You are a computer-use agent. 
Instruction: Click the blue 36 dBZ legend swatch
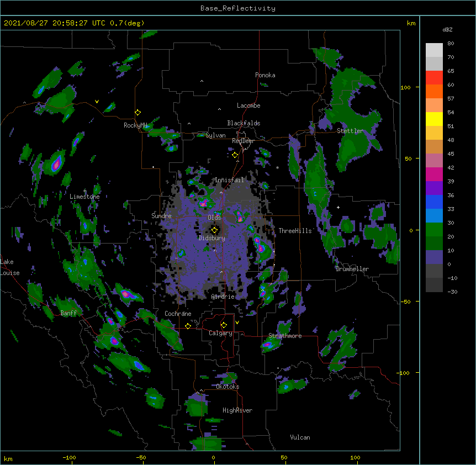pyautogui.click(x=434, y=202)
